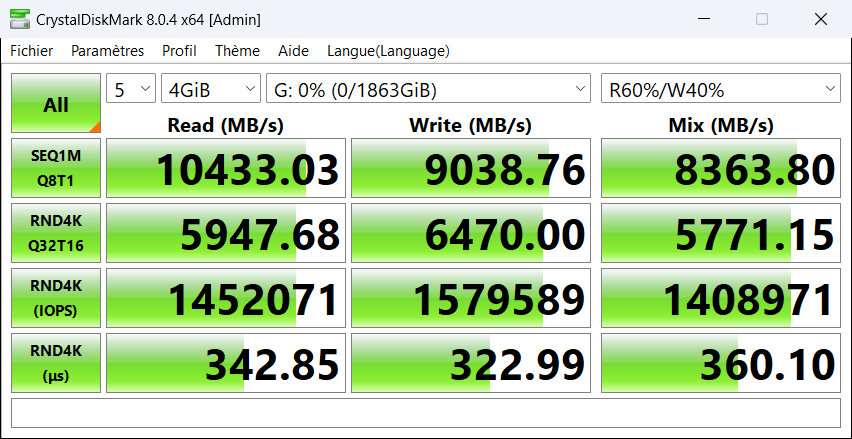852x439 pixels.
Task: Expand the R60%/W40% mix ratio dropdown
Action: pyautogui.click(x=720, y=90)
